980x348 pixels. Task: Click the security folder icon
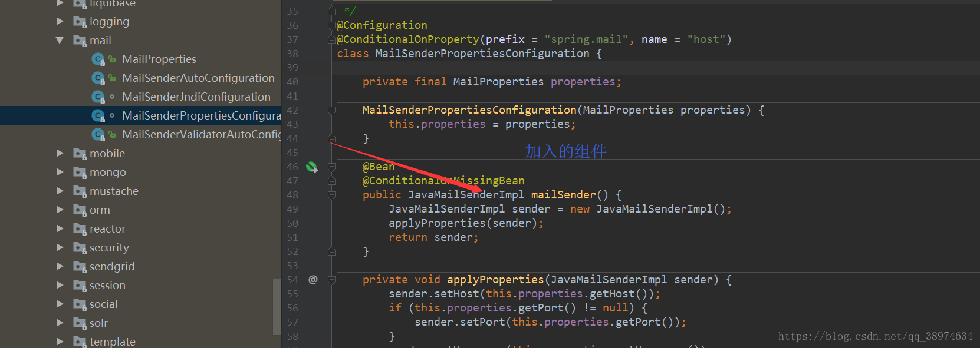coord(80,248)
